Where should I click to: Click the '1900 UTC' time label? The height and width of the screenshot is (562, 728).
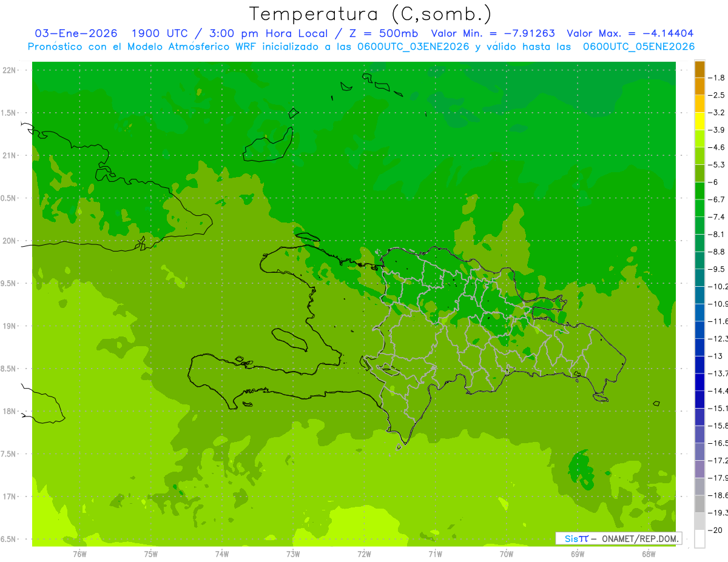click(x=159, y=33)
